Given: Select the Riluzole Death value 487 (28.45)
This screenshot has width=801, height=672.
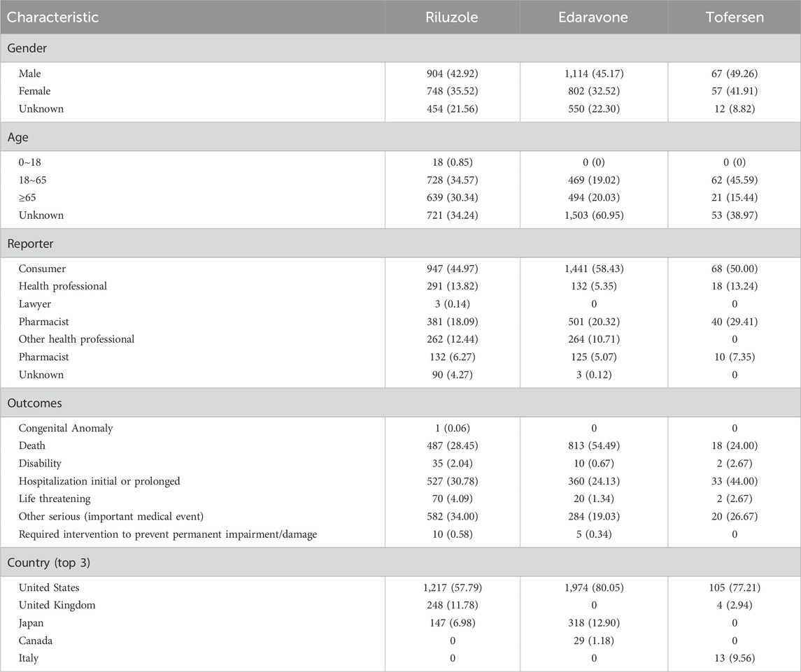Looking at the screenshot, I should click(x=452, y=445).
